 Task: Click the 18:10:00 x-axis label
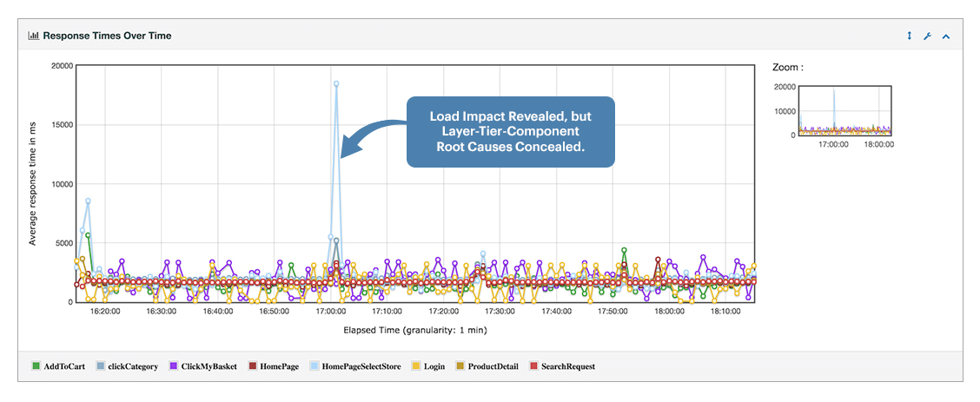tap(725, 311)
